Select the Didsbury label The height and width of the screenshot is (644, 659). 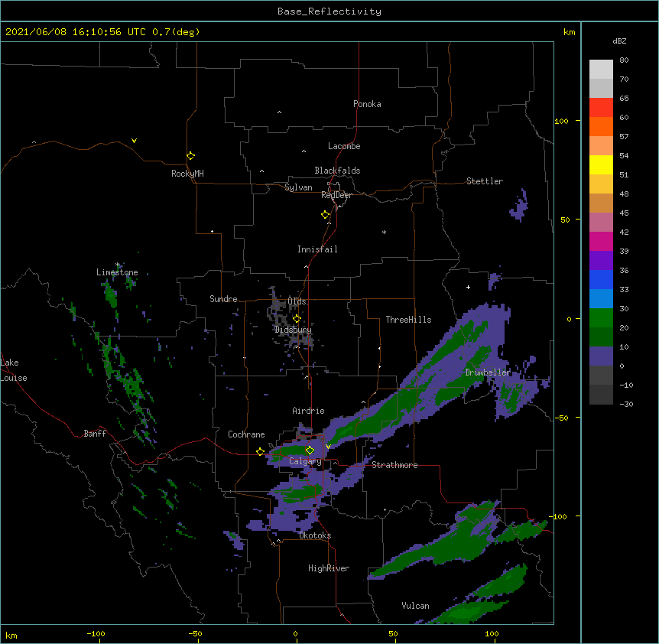[293, 330]
